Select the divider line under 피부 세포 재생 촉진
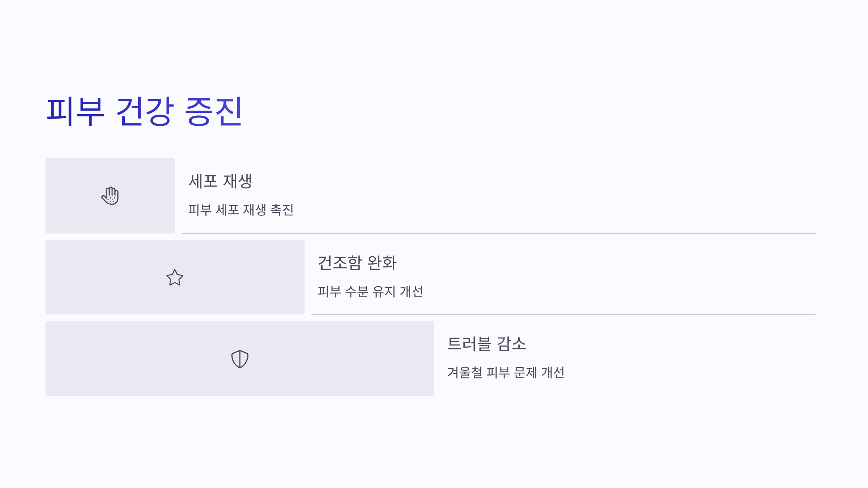The width and height of the screenshot is (868, 488). tap(499, 234)
